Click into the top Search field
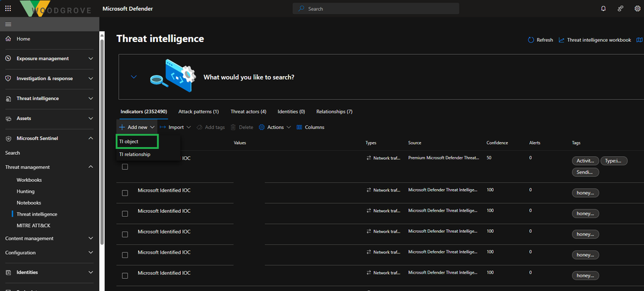The image size is (644, 291). pyautogui.click(x=376, y=8)
